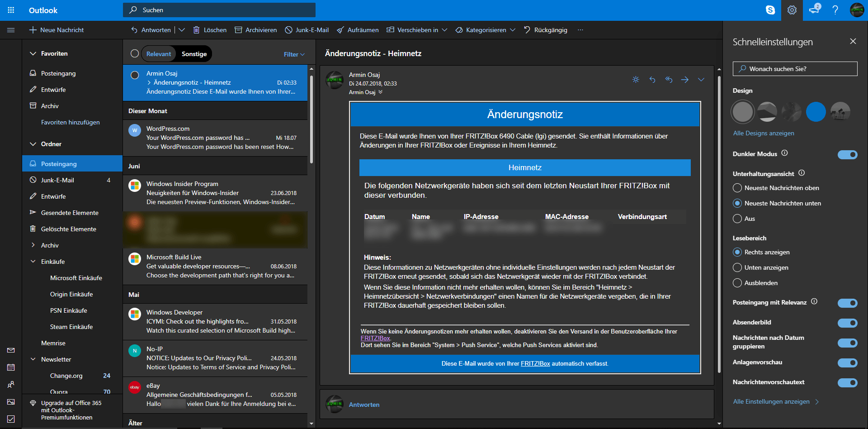Switch to the Photos module icon
Screen dimensions: 868x429
pos(11,402)
